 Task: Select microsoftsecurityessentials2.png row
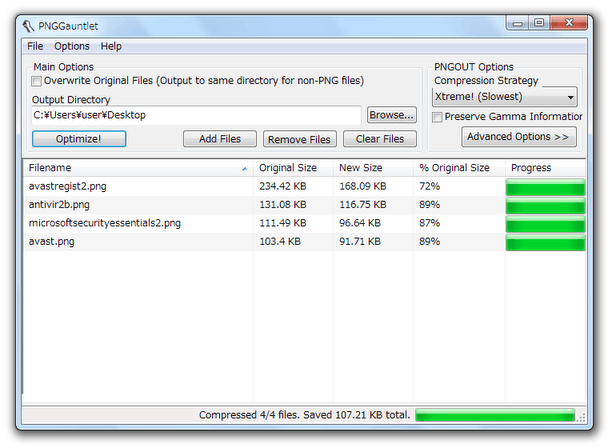click(304, 223)
